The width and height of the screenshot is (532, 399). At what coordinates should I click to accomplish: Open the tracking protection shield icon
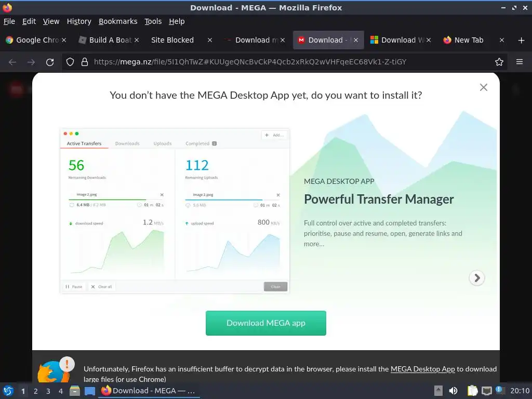(70, 62)
